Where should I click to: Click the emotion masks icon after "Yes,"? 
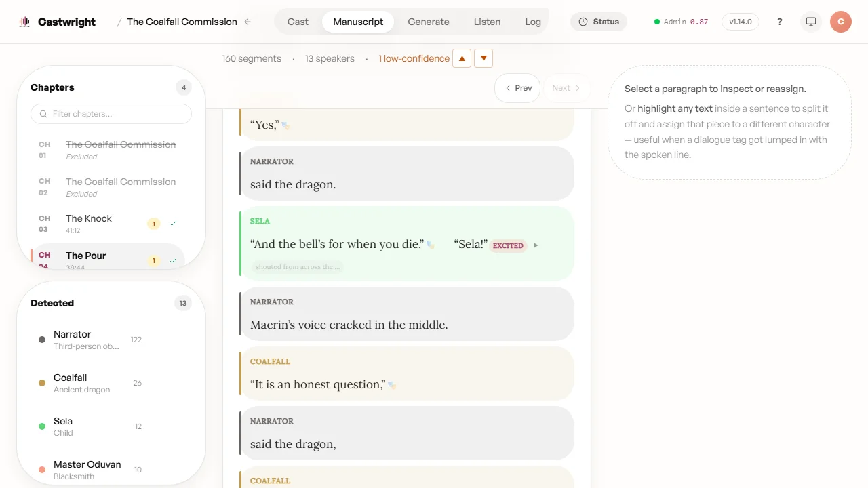[285, 125]
